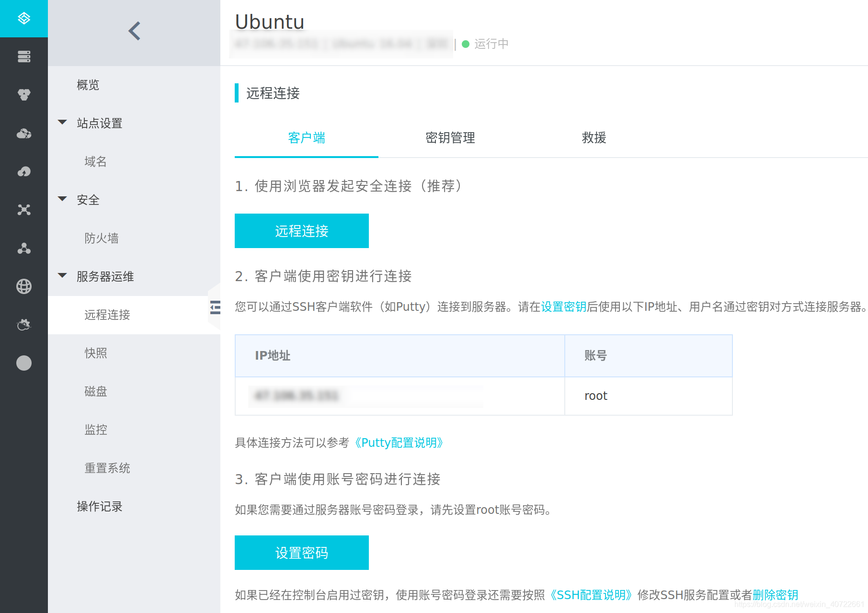Viewport: 868px width, 613px height.
Task: Open the 《Putty配置说明》 link
Action: pyautogui.click(x=399, y=443)
